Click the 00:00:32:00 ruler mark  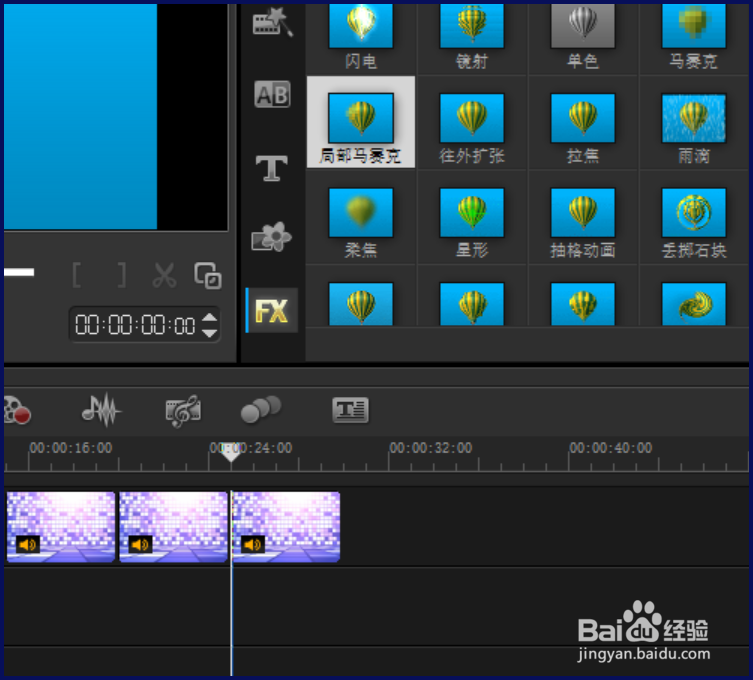point(430,448)
